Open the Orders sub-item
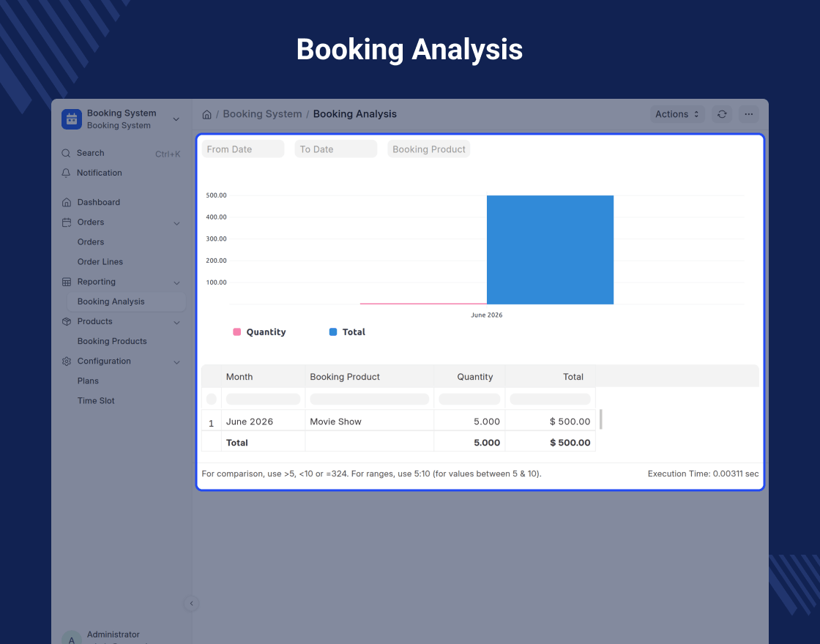The image size is (820, 644). tap(91, 242)
